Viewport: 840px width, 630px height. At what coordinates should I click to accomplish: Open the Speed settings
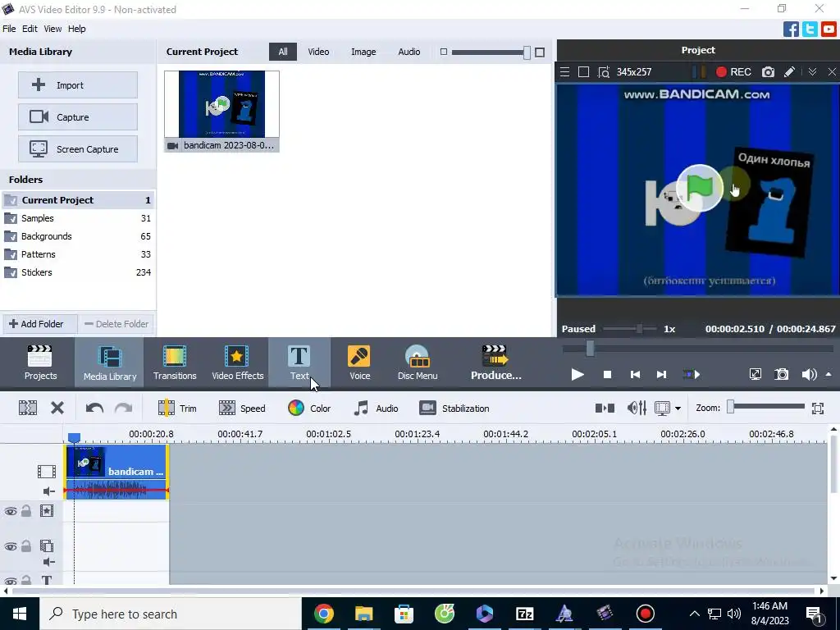coord(242,409)
